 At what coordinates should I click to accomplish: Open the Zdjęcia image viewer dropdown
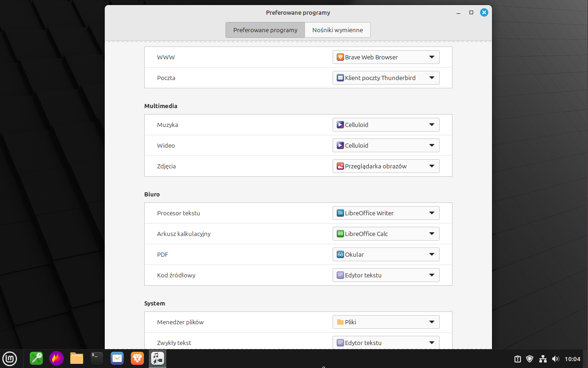point(386,166)
